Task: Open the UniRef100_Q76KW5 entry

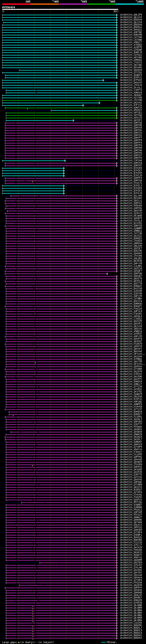Action: (x=131, y=50)
